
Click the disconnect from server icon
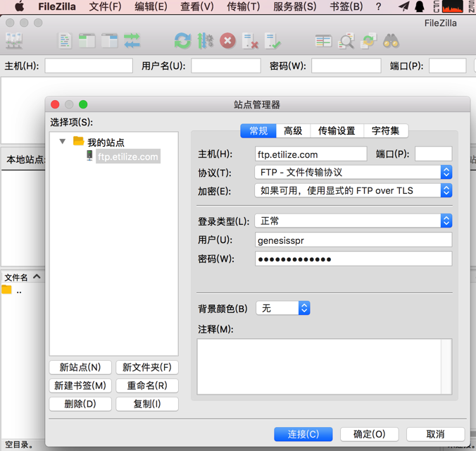pyautogui.click(x=250, y=41)
